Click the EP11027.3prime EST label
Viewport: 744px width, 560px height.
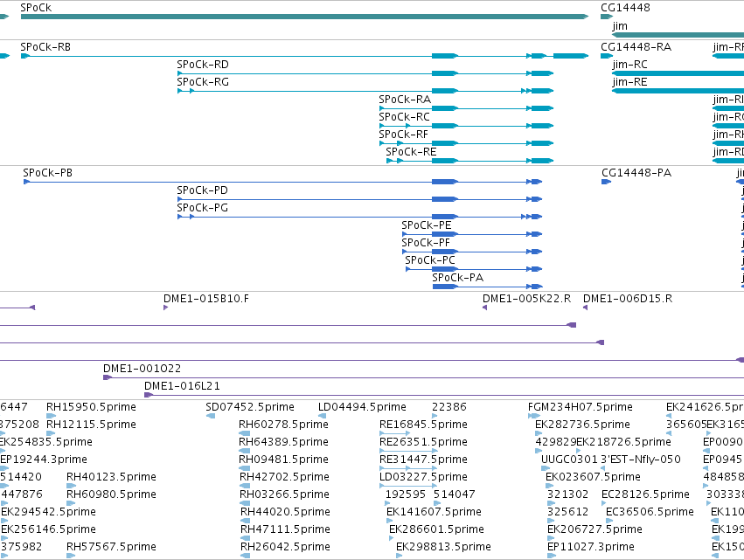point(591,547)
